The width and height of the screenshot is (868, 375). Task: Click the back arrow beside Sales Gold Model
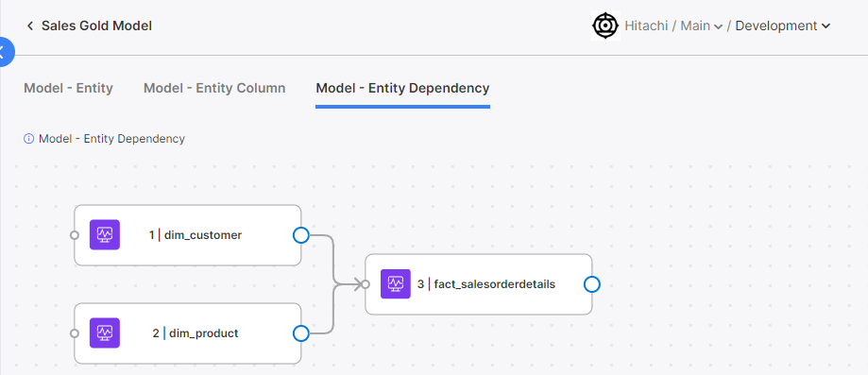click(30, 26)
